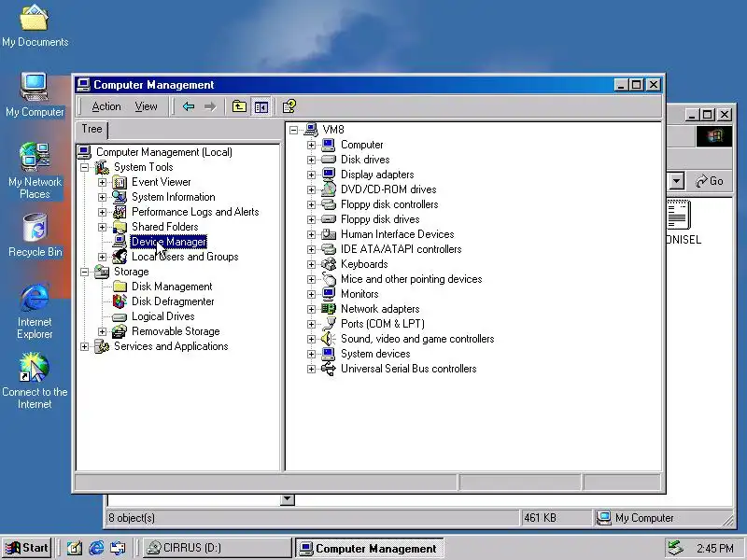Expand Performance Logs and Alerts node
This screenshot has height=560, width=747.
(x=102, y=212)
